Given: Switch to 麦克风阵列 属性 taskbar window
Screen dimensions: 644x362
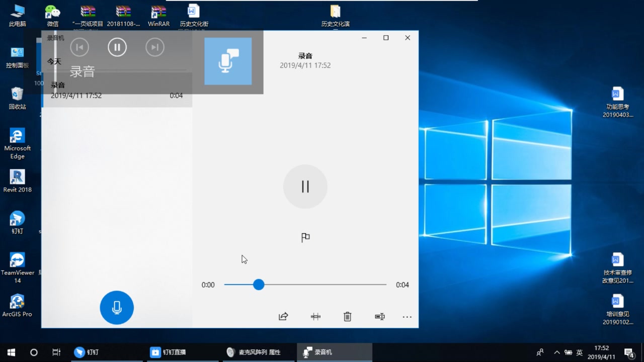Looking at the screenshot, I should pyautogui.click(x=259, y=352).
